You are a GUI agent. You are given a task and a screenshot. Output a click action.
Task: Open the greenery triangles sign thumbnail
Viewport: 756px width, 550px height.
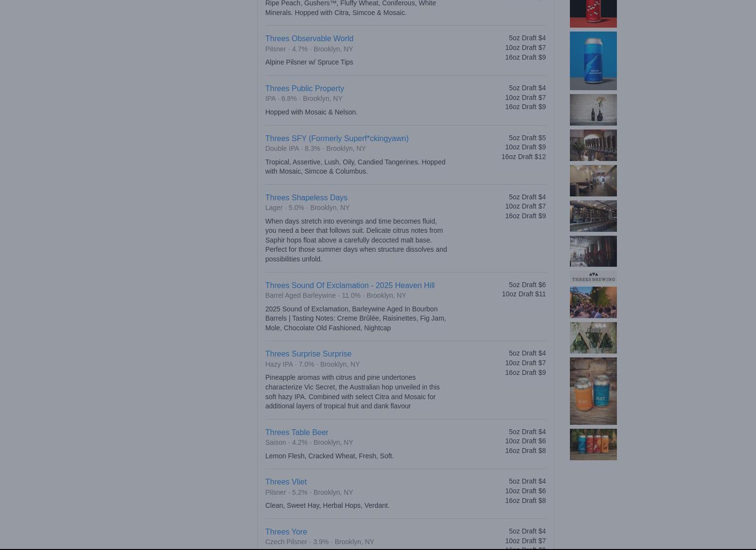(593, 338)
